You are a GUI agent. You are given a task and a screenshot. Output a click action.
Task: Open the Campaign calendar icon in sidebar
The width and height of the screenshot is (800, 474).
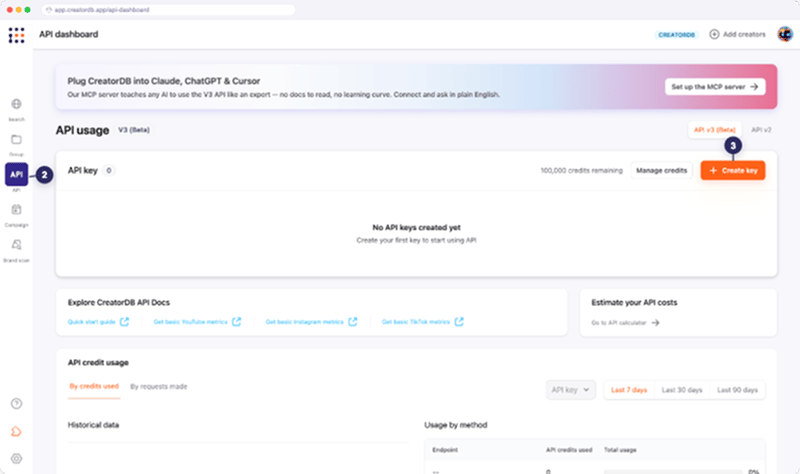(x=16, y=210)
